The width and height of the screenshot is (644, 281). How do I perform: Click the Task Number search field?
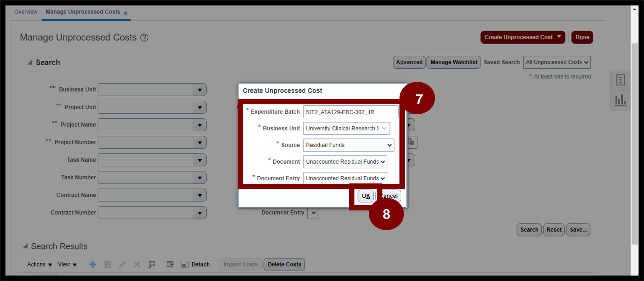(146, 177)
